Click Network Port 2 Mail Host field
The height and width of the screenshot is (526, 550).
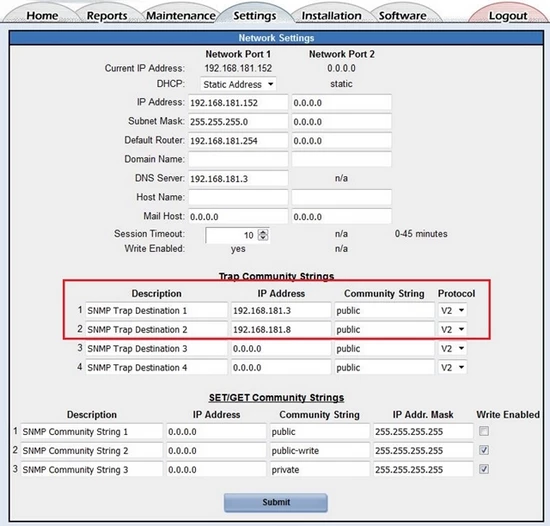pos(342,216)
